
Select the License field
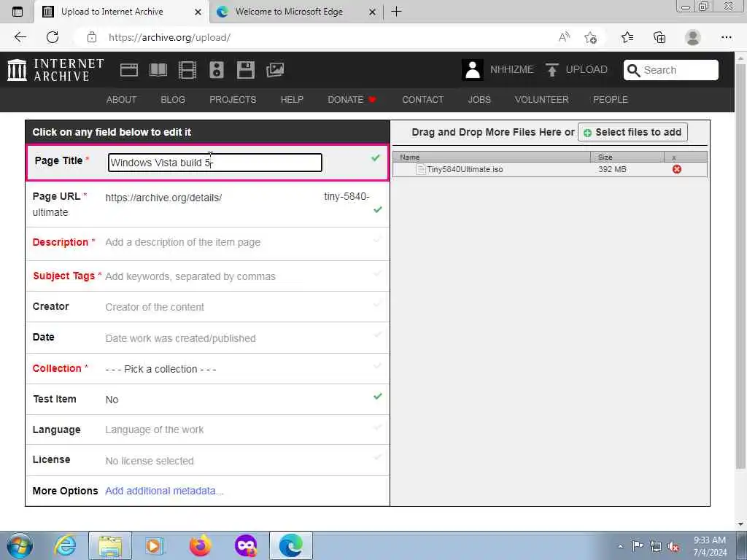pos(207,461)
